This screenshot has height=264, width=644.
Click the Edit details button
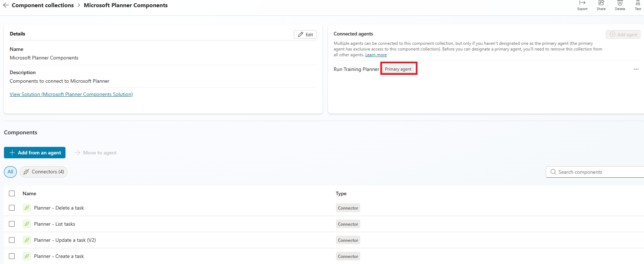[305, 34]
